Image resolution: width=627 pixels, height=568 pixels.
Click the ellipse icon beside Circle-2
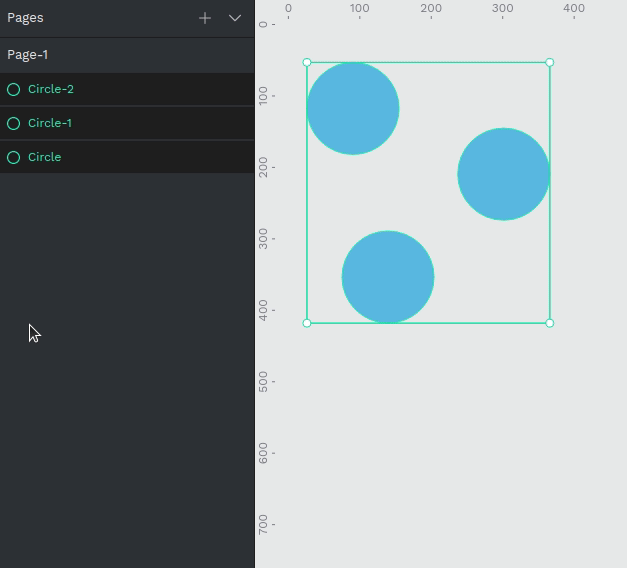(x=14, y=89)
